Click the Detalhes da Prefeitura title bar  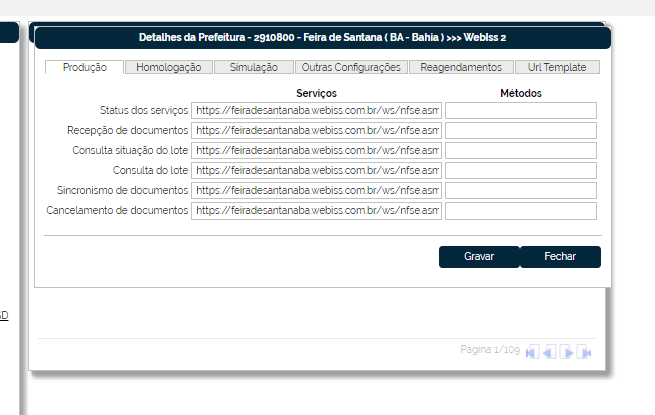(322, 38)
